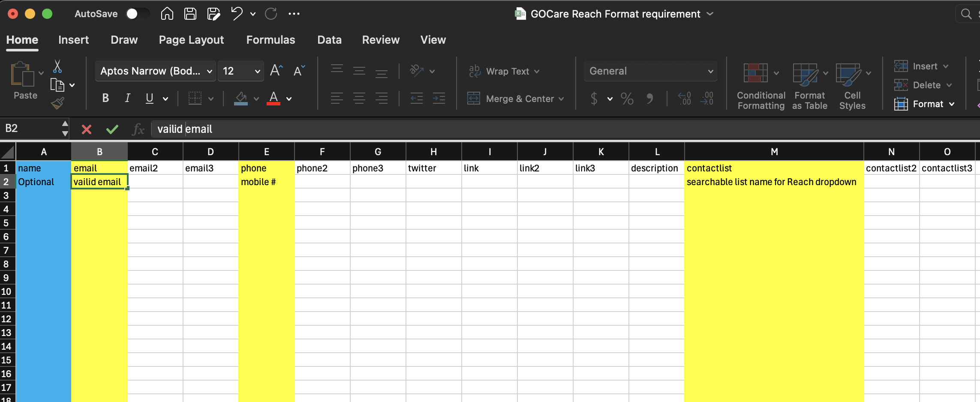Open the more options ellipsis in title bar
The image size is (980, 402).
point(294,14)
